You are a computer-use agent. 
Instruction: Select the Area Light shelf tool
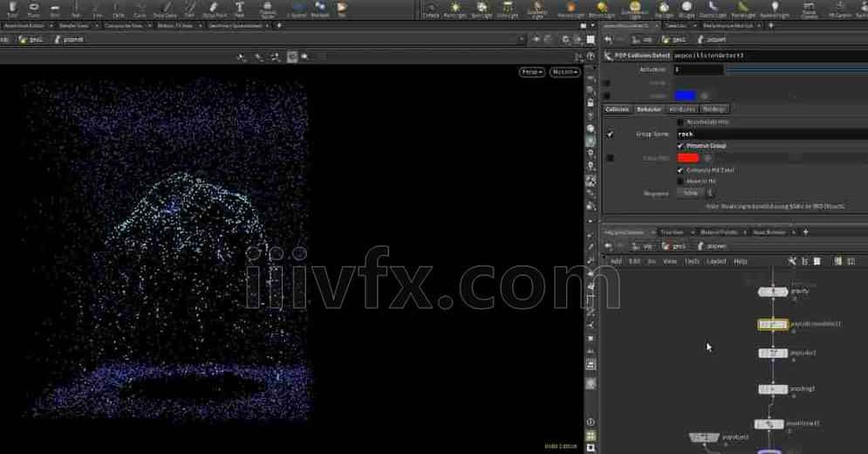pos(507,9)
